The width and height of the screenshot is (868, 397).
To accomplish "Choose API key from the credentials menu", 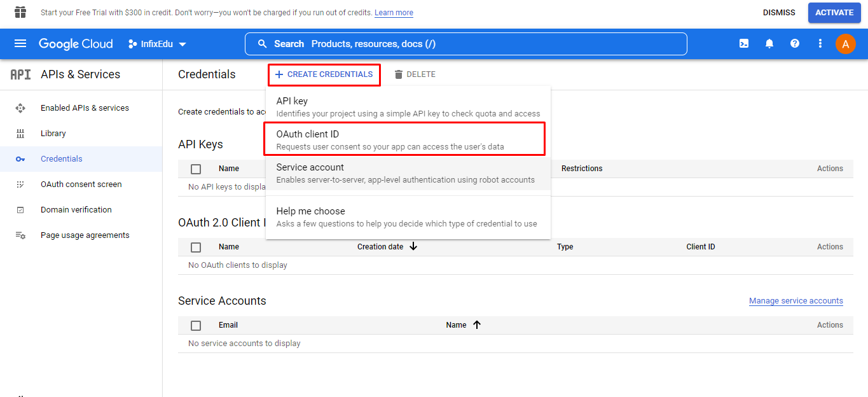I will [x=408, y=107].
